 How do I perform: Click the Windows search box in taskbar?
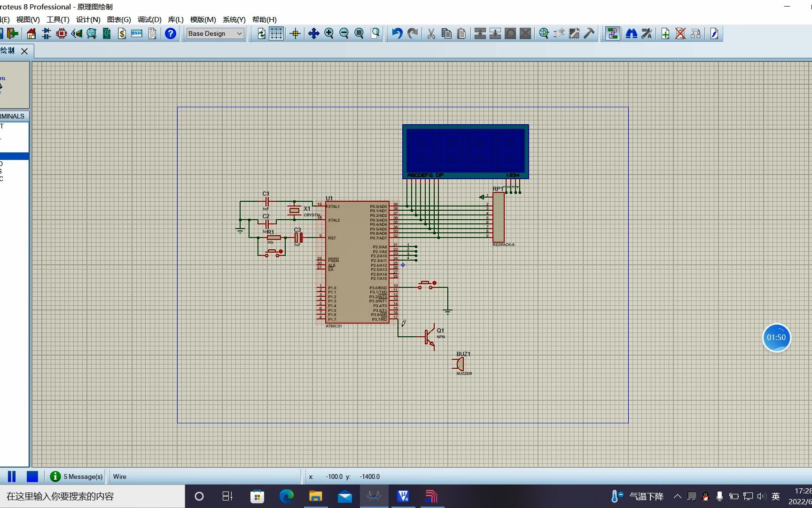point(92,496)
